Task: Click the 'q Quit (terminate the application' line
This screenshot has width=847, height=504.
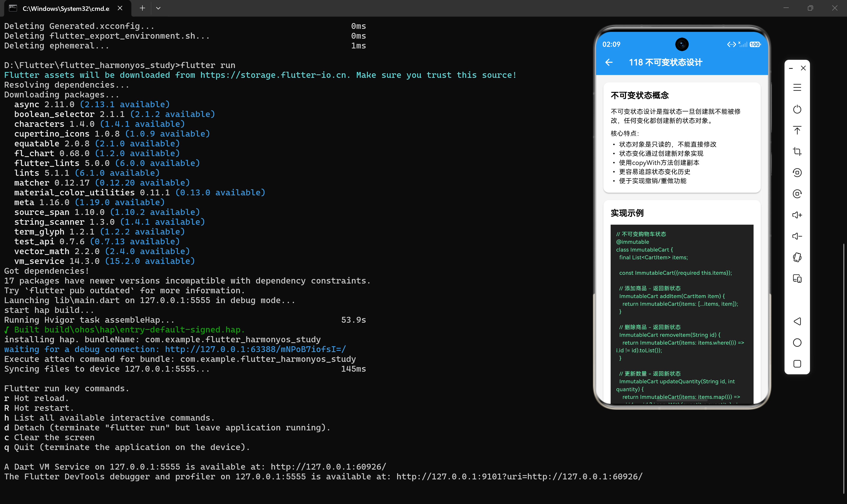Action: click(x=127, y=447)
